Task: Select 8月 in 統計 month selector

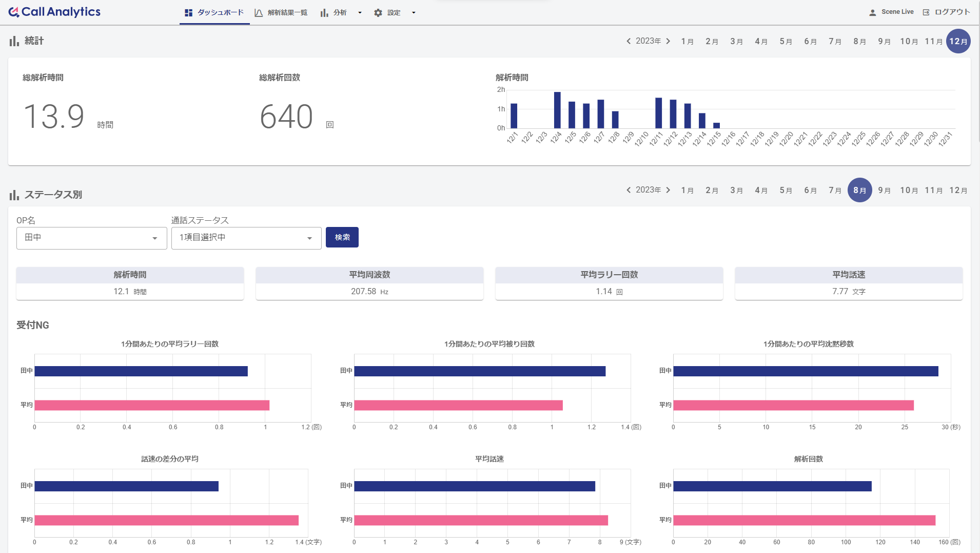Action: tap(860, 41)
